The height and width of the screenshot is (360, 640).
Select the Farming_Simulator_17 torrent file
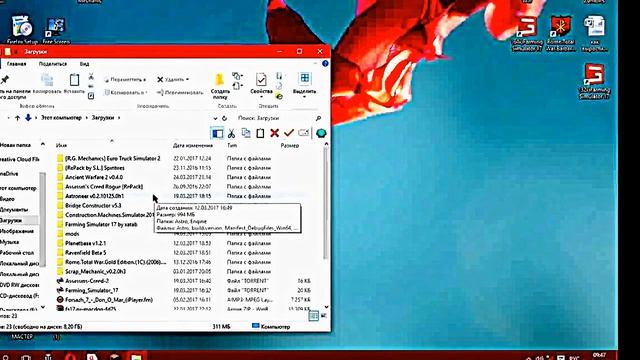[x=92, y=290]
